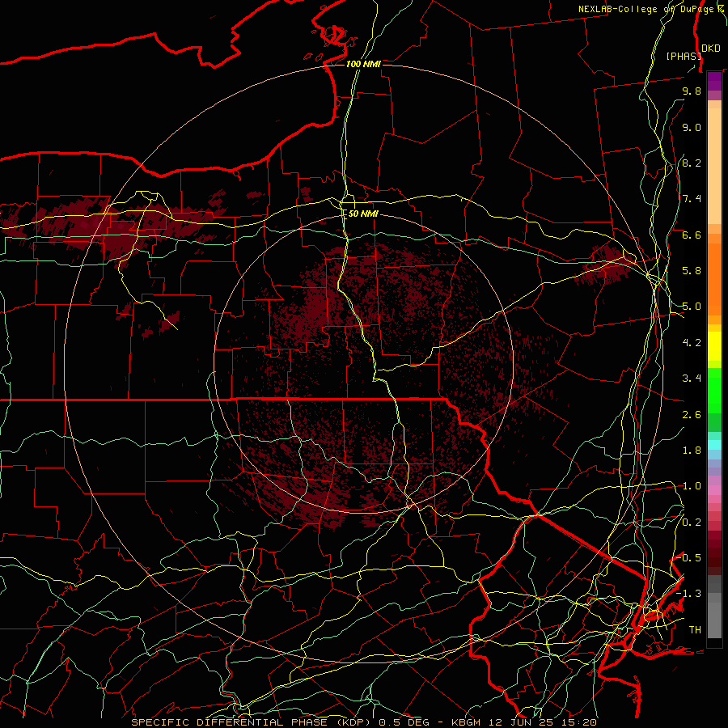Click the "12 JUN 25" date in caption
The width and height of the screenshot is (728, 728).
522,722
